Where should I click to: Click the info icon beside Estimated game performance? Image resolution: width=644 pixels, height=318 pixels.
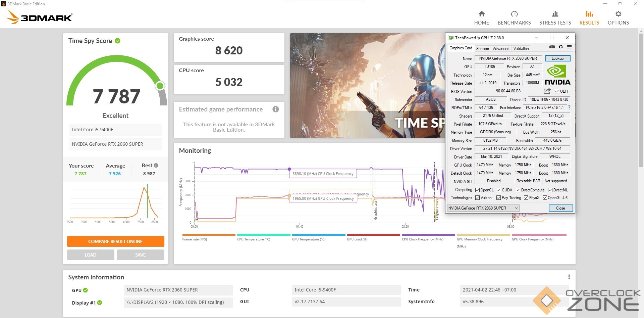(x=275, y=109)
